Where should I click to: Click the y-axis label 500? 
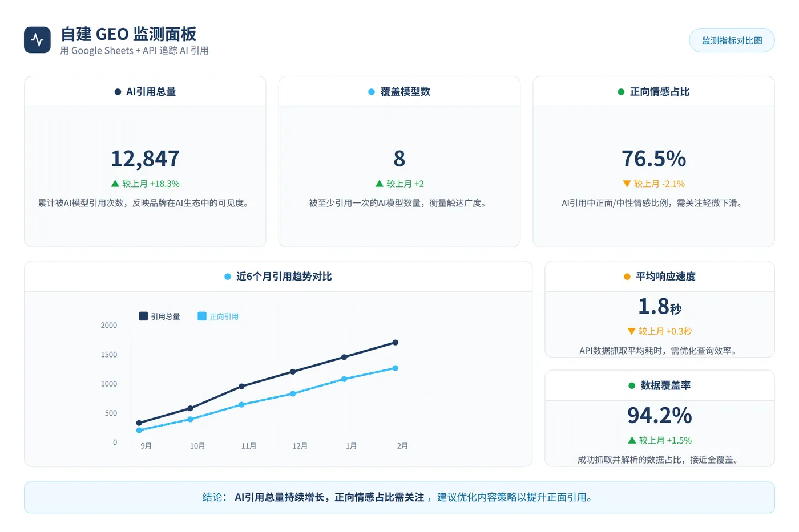click(111, 413)
